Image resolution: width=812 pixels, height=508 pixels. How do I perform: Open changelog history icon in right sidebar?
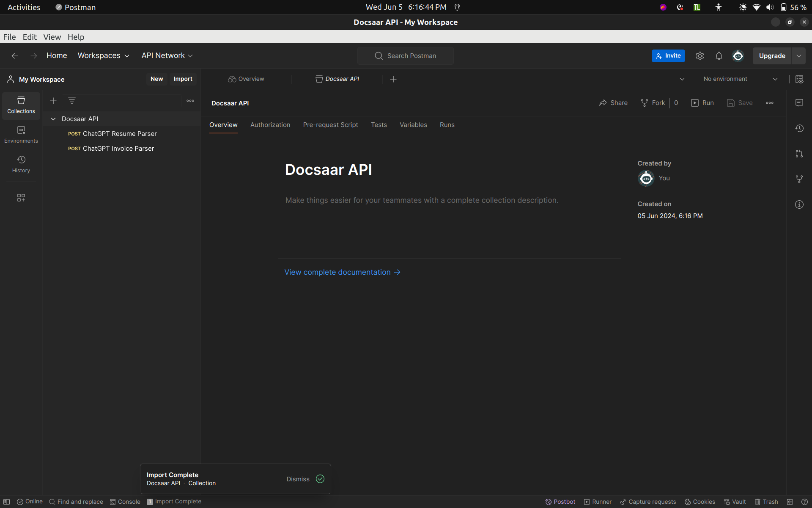click(799, 128)
